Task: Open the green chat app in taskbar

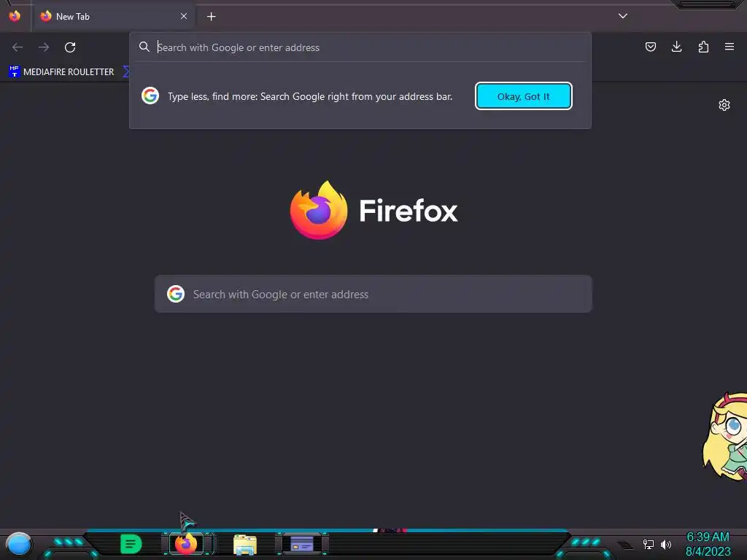Action: coord(131,544)
